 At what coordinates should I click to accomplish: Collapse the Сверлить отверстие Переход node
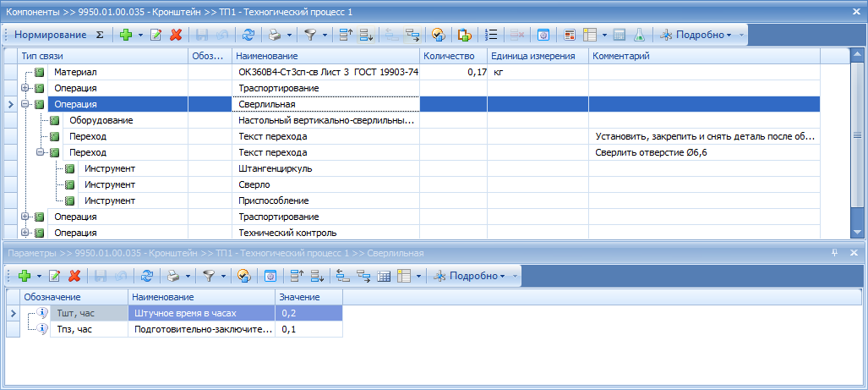tap(40, 152)
